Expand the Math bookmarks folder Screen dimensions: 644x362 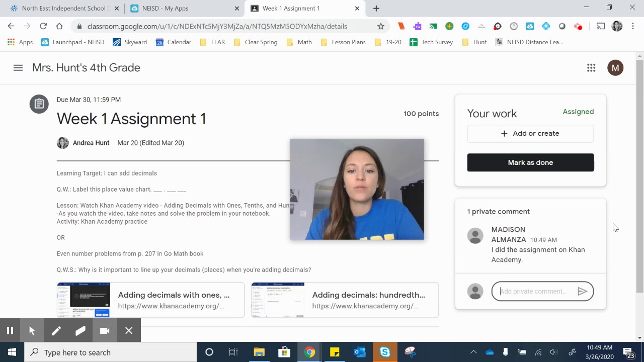pos(299,42)
